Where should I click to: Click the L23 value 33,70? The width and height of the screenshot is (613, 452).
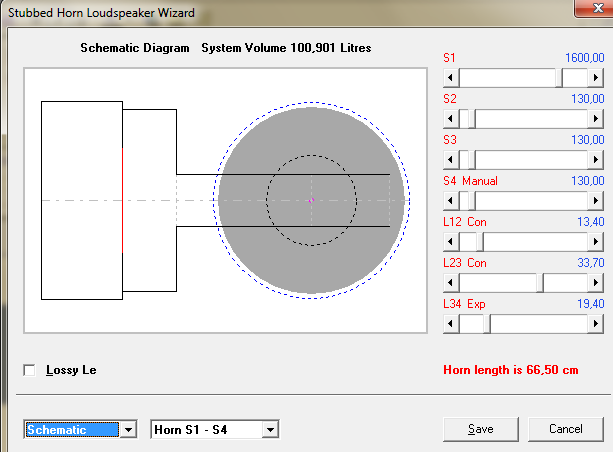tap(591, 263)
